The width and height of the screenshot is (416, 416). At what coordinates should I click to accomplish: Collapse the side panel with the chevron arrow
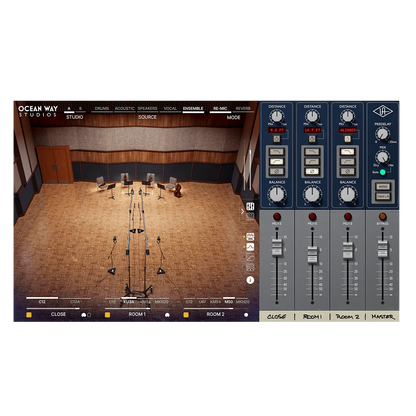point(242,211)
